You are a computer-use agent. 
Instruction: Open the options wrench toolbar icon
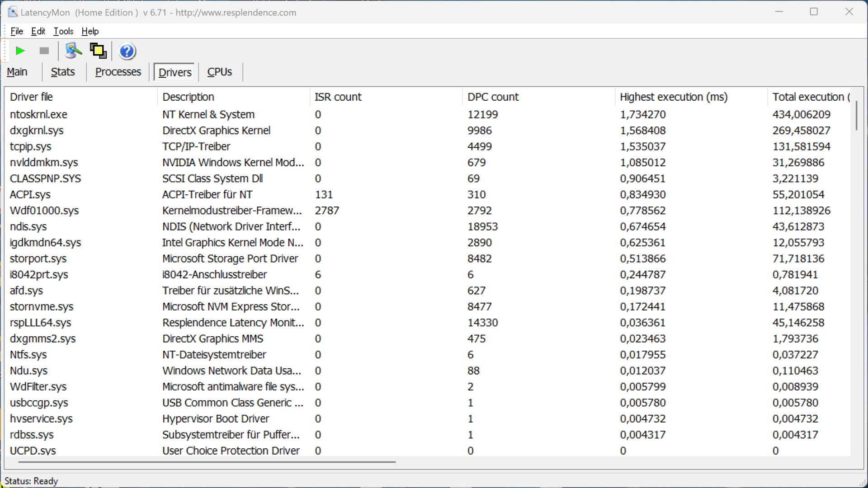(73, 51)
